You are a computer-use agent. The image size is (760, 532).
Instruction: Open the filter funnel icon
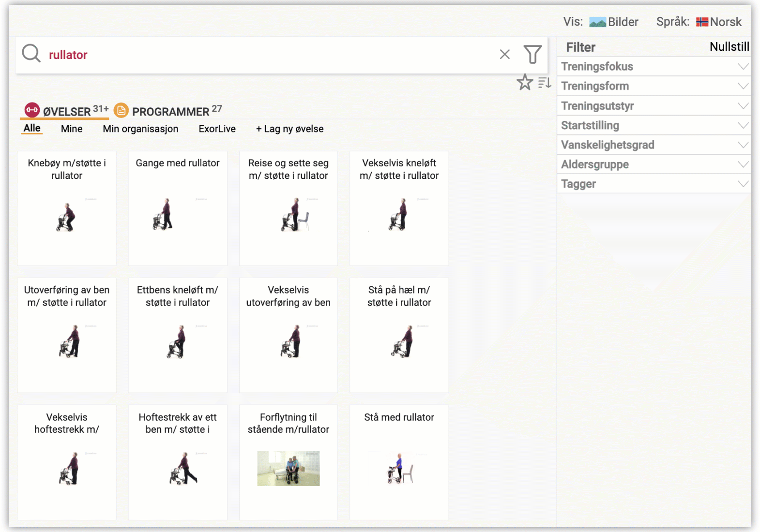click(532, 54)
